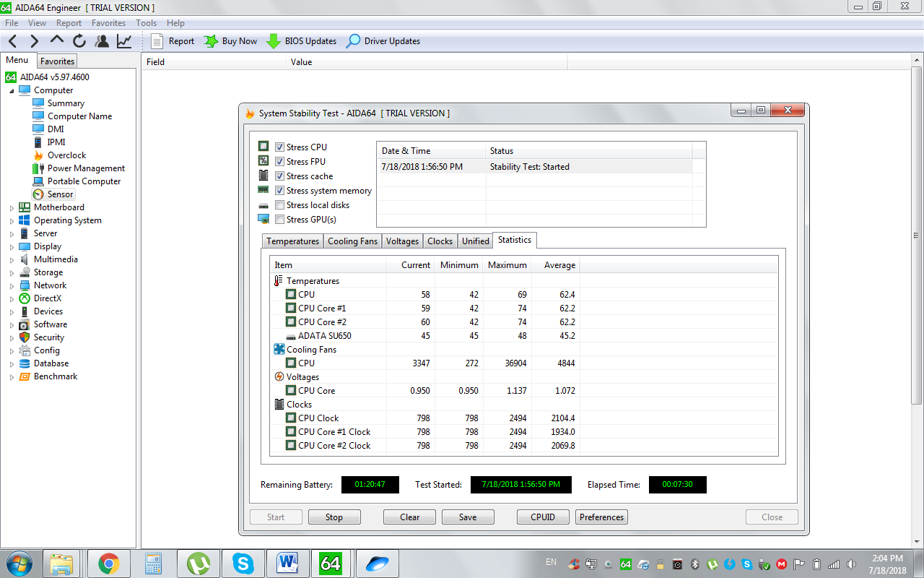Click the main window vertical scrollbar
This screenshot has width=924, height=578.
918,236
